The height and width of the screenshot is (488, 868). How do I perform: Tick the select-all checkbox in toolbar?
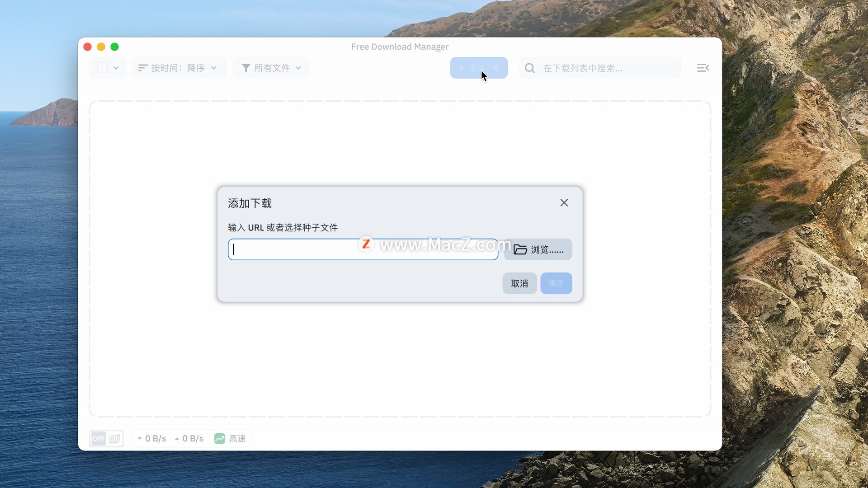click(103, 68)
